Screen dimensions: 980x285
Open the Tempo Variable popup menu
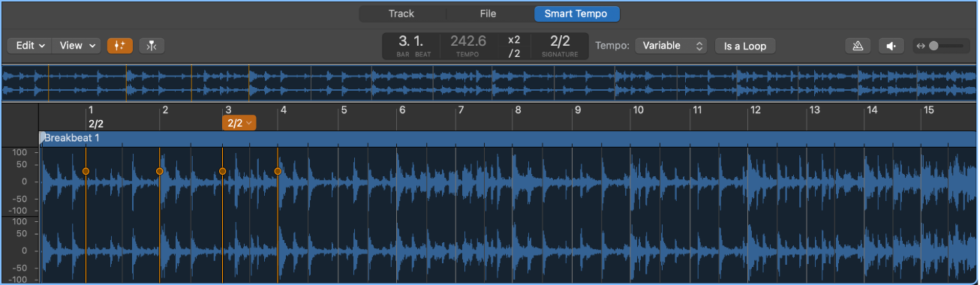(671, 46)
